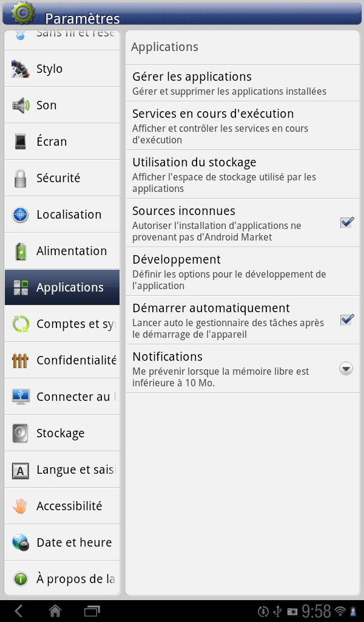Go to home screen via house icon

pyautogui.click(x=55, y=611)
